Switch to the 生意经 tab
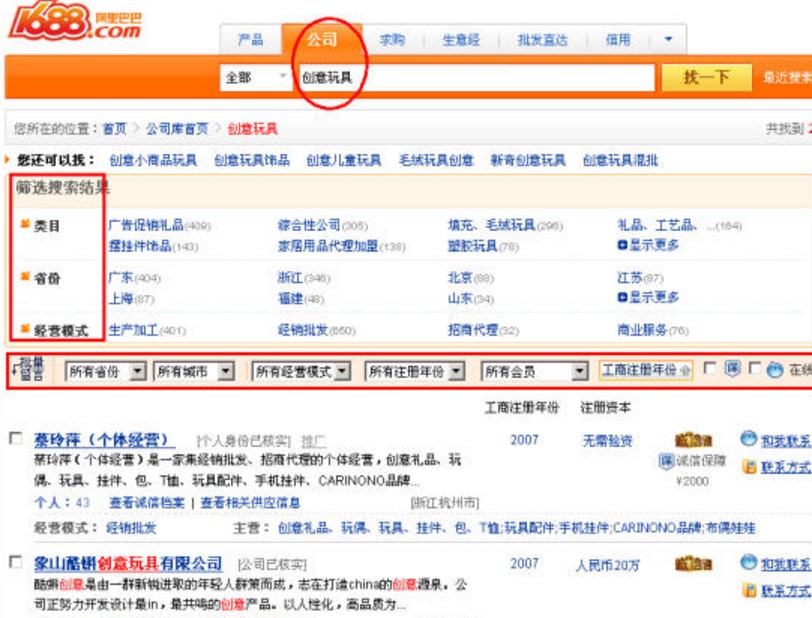 (461, 40)
